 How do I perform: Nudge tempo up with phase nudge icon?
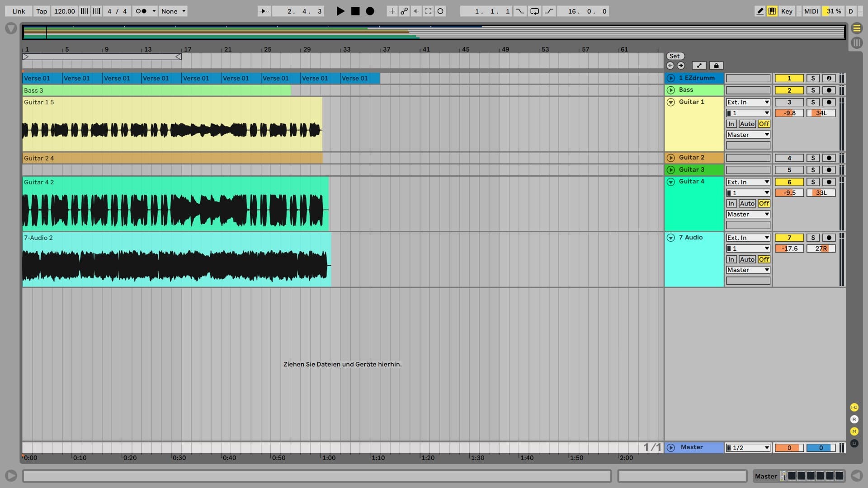coord(96,11)
